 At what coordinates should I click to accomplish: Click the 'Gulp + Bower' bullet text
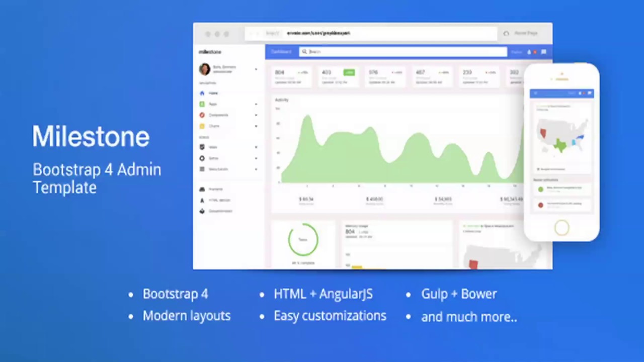pyautogui.click(x=459, y=294)
